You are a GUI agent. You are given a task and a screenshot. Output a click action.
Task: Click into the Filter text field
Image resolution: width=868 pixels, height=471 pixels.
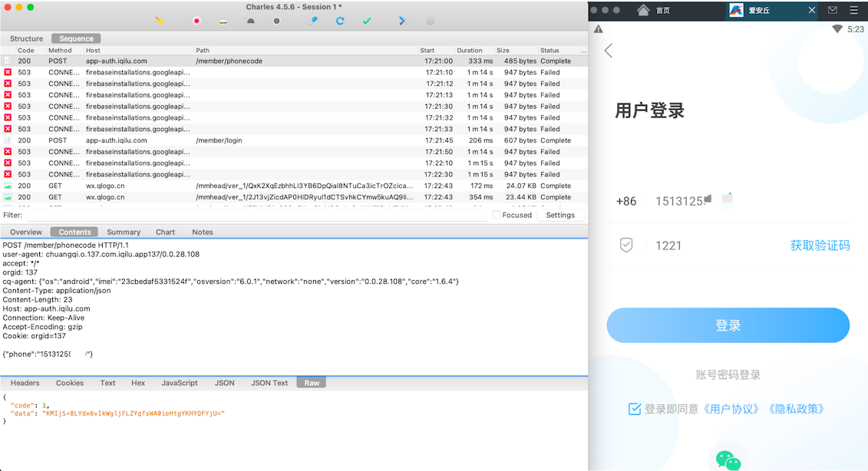[x=257, y=216]
